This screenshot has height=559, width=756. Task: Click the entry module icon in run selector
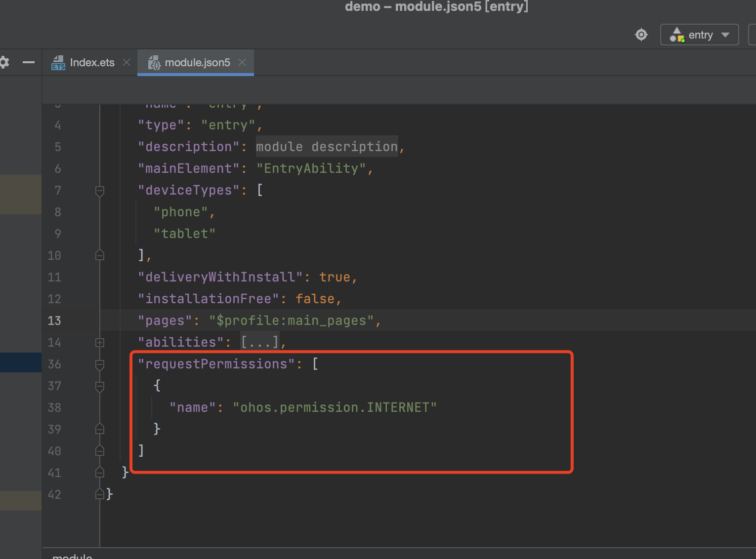[677, 35]
